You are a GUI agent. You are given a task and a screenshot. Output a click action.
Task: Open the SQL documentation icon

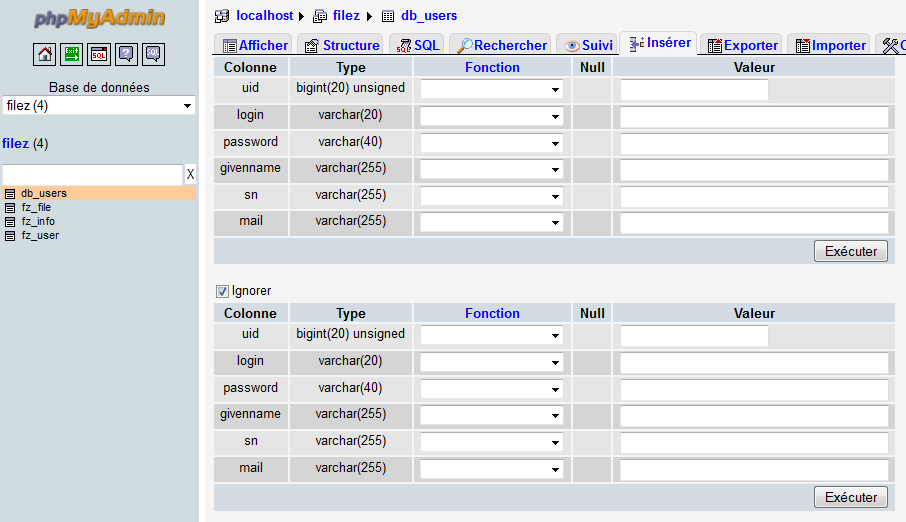tap(153, 54)
